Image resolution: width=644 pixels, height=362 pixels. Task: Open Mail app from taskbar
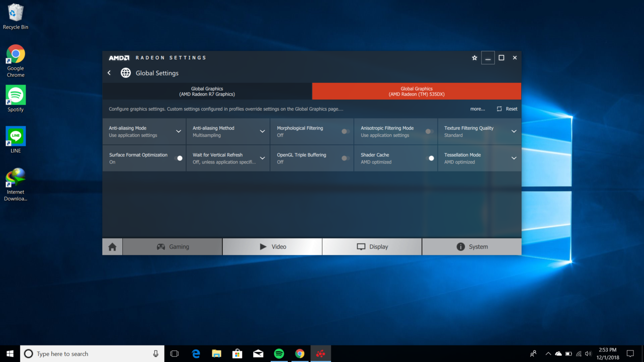tap(258, 353)
